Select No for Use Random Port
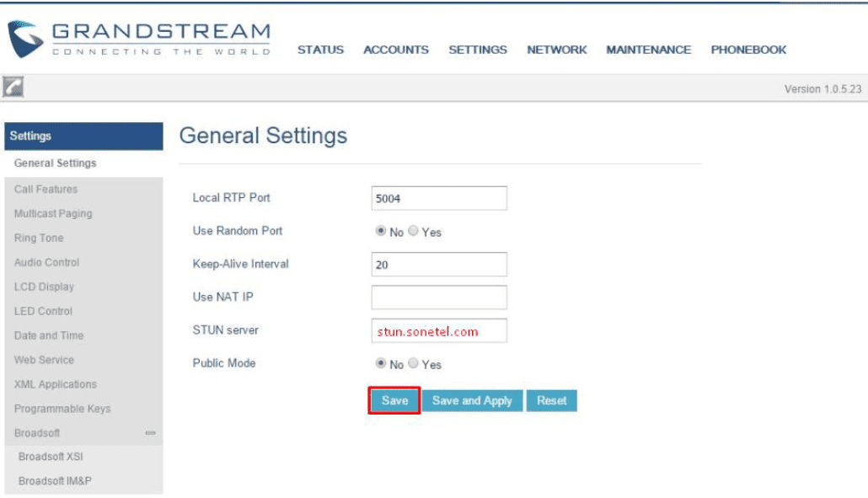 380,232
